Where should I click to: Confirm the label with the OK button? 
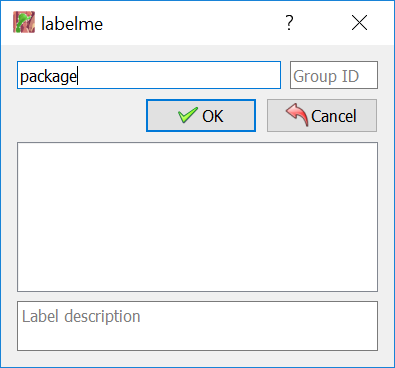tap(201, 116)
